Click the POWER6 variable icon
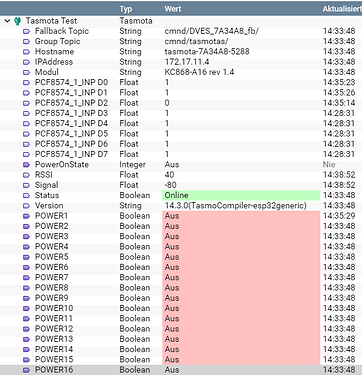This screenshot has height=375, width=362. [26, 268]
